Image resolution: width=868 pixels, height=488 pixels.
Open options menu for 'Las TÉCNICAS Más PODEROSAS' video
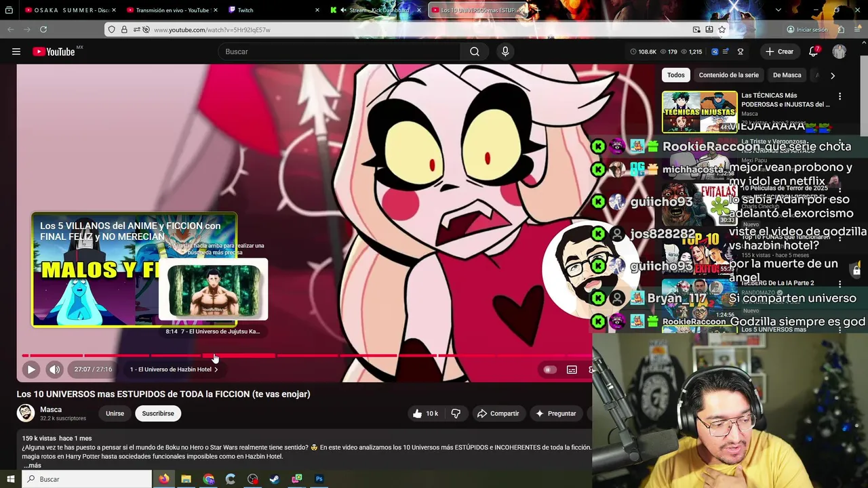840,96
